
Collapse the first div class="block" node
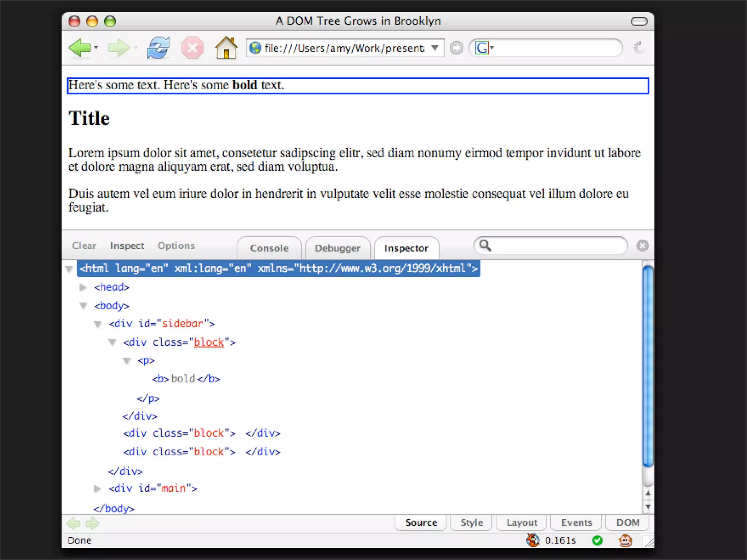pyautogui.click(x=112, y=342)
